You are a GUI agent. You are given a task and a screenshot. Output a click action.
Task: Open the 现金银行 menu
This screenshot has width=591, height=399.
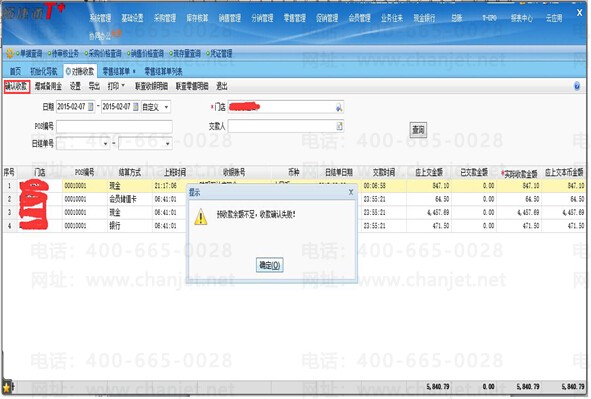pyautogui.click(x=424, y=18)
